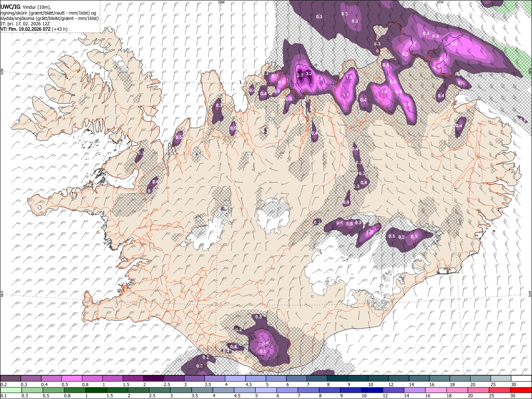The image size is (532, 399).
Task: Click the '3.2' precipitation value on the map
Action: pos(308,74)
